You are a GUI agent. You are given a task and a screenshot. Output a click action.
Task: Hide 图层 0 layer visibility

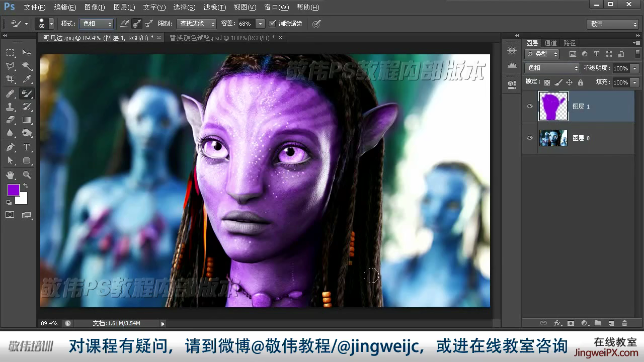529,138
